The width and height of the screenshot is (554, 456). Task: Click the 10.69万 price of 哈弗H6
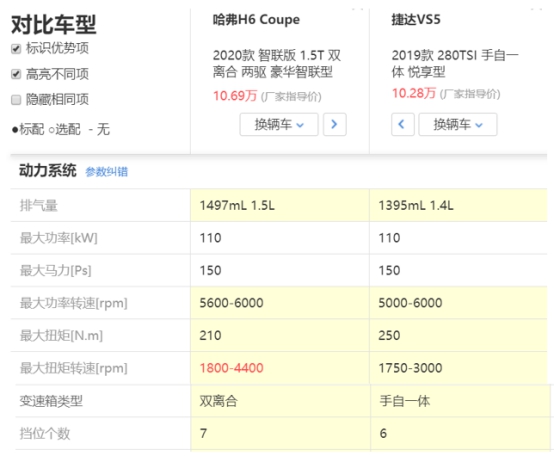pyautogui.click(x=235, y=96)
